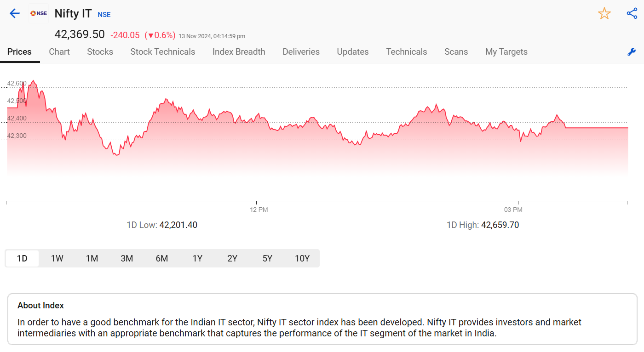Open the Deliveries tab
The width and height of the screenshot is (644, 352).
(x=301, y=52)
